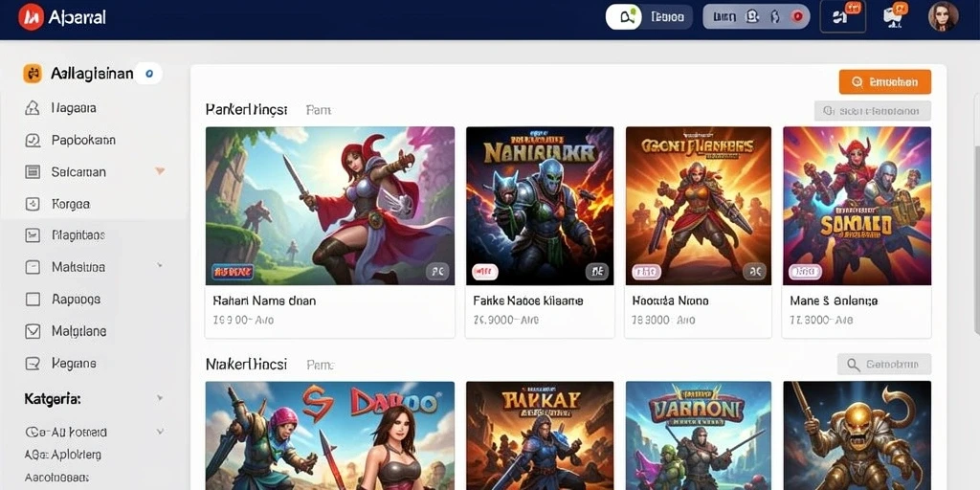Image resolution: width=980 pixels, height=490 pixels.
Task: Switch to the Pam tab beside Pankerl Iincsi
Action: (x=318, y=110)
